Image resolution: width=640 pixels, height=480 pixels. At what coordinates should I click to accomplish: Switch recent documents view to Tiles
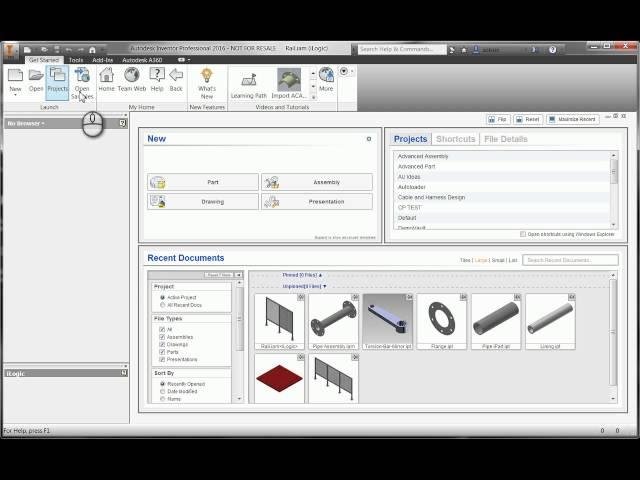(465, 260)
